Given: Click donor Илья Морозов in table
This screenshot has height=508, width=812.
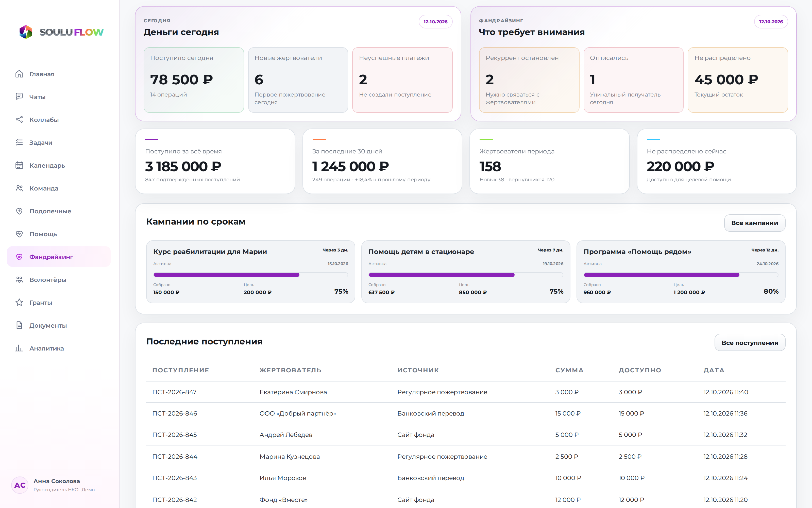Looking at the screenshot, I should click(283, 478).
